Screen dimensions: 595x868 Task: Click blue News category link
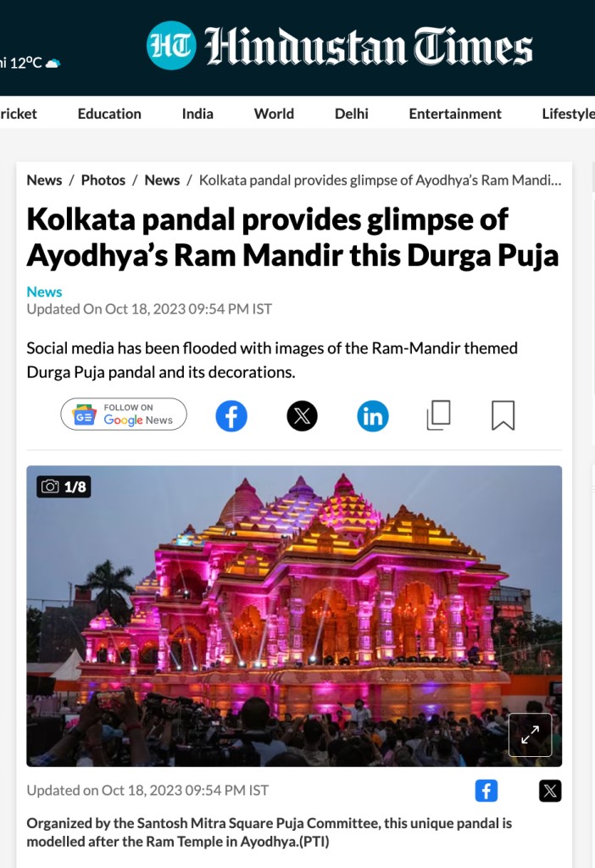pos(44,292)
